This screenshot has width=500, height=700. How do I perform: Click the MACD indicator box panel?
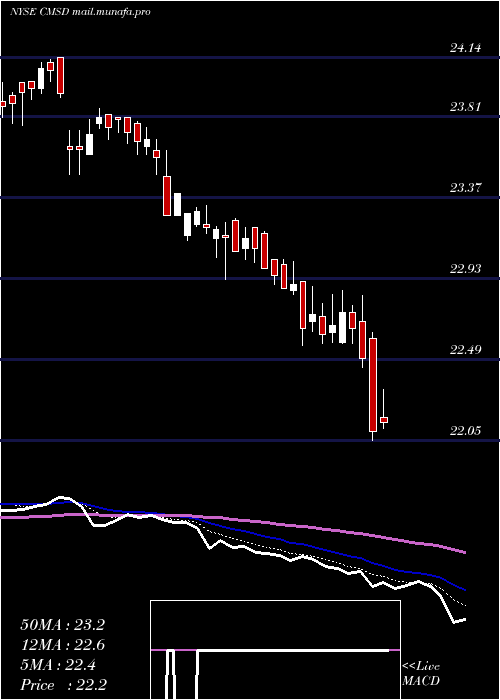[x=275, y=650]
